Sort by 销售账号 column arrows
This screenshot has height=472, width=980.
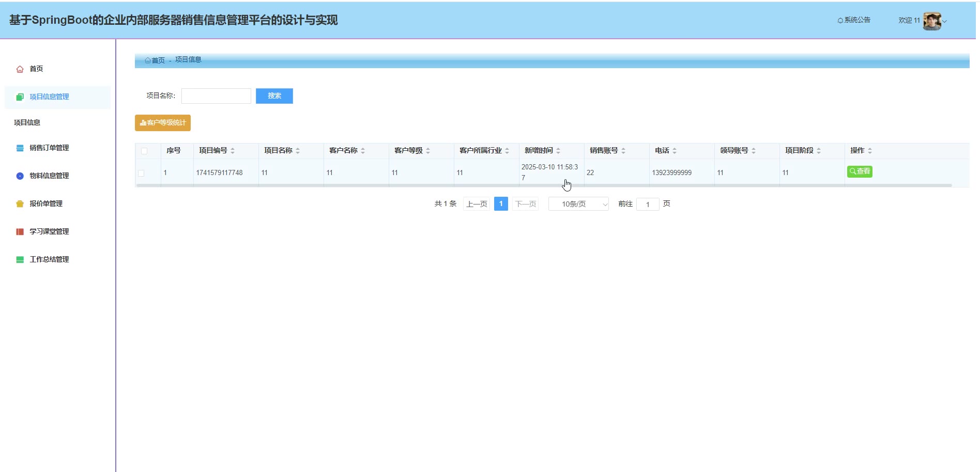point(623,151)
